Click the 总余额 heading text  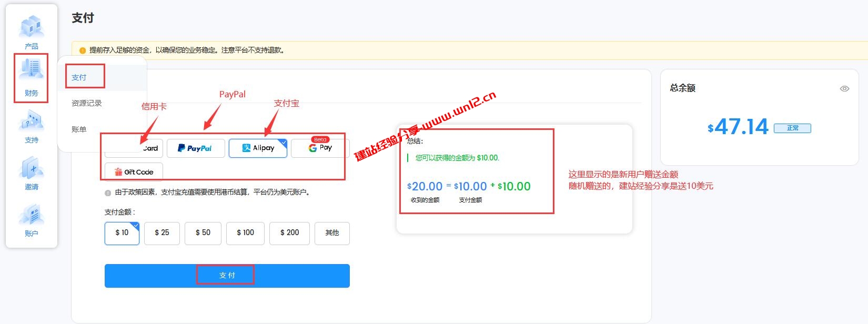pyautogui.click(x=682, y=88)
